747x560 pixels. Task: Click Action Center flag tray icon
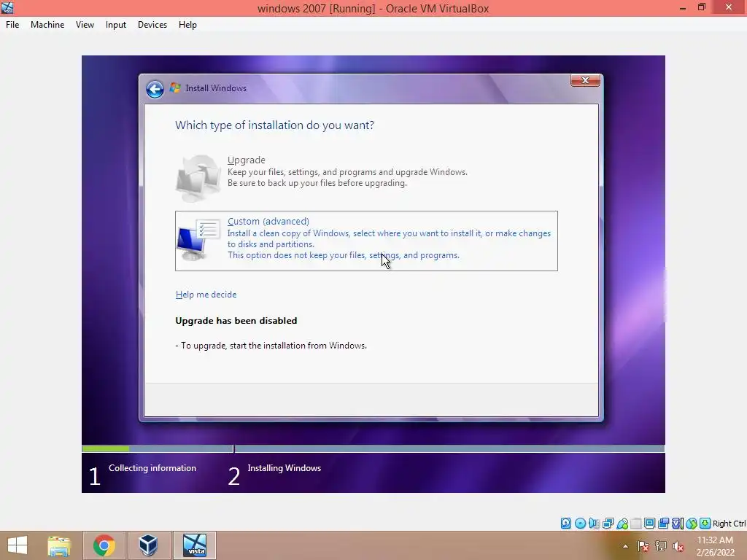coord(643,546)
